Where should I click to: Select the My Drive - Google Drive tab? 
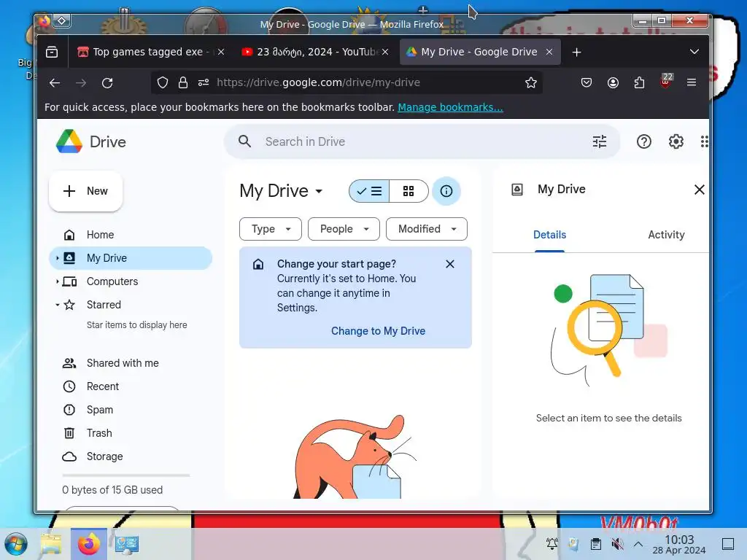tap(480, 52)
